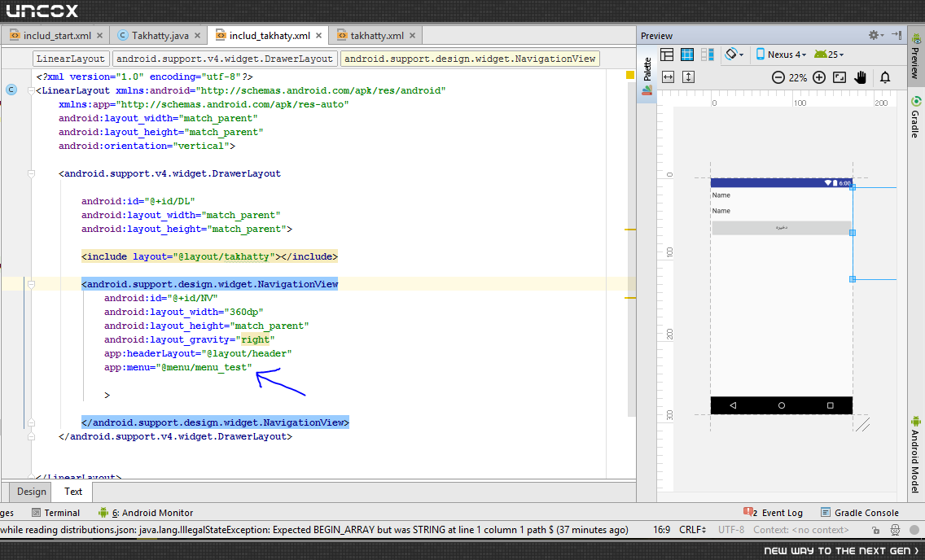Close the Takhatty.java tab
Image resolution: width=925 pixels, height=560 pixels.
[x=197, y=35]
